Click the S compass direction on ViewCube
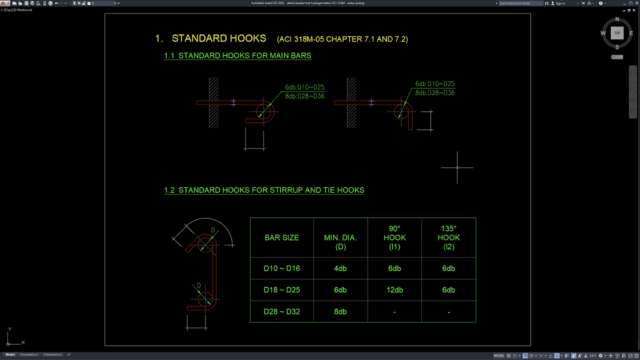 click(617, 47)
